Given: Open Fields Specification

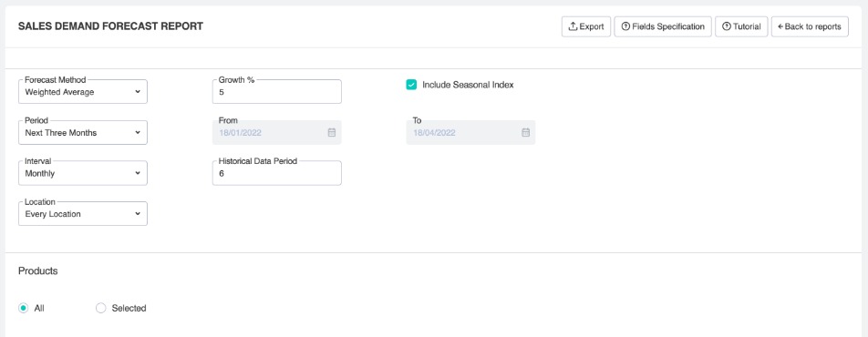Looking at the screenshot, I should pyautogui.click(x=663, y=26).
